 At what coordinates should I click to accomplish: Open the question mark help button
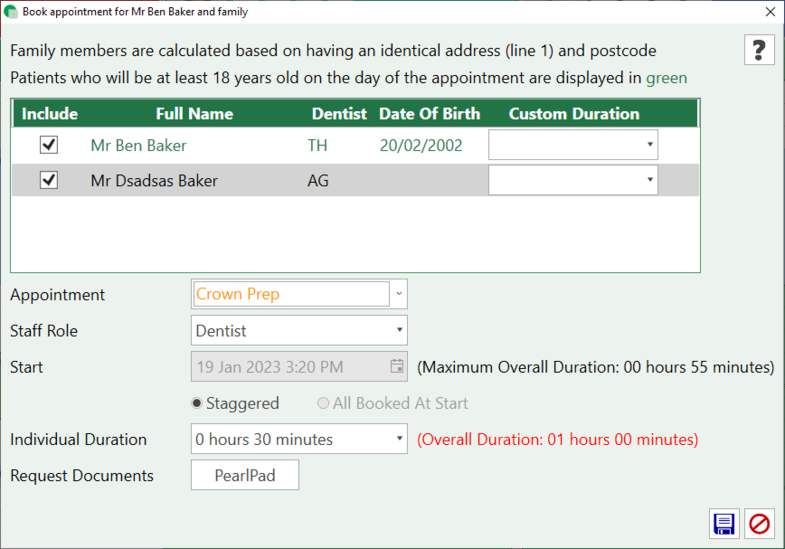[x=759, y=49]
